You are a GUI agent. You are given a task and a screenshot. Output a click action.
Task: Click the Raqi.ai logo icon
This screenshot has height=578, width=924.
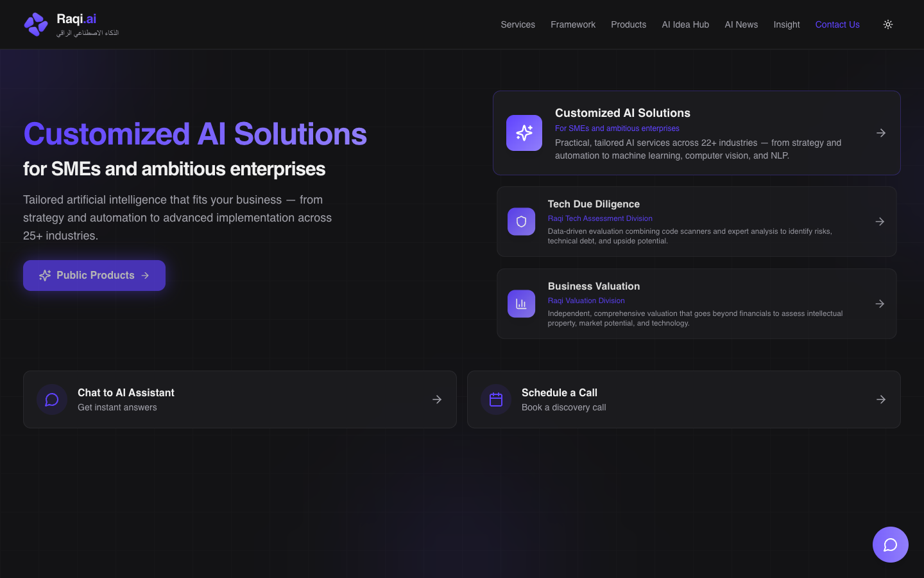36,24
